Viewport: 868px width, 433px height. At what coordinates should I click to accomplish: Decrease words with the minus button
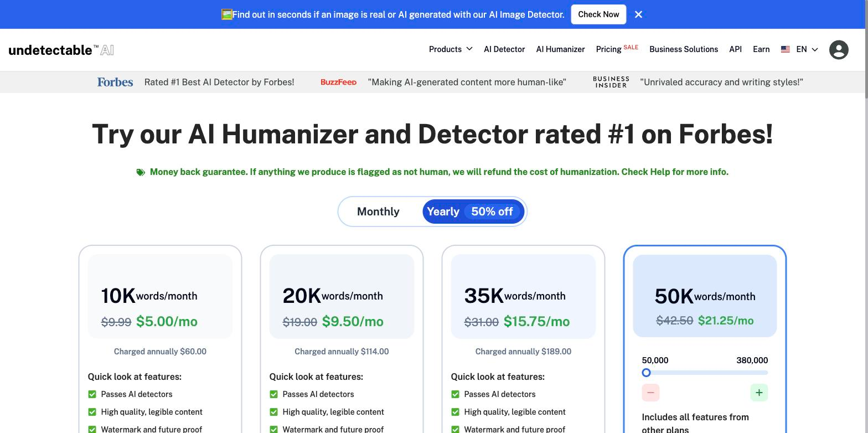click(650, 393)
